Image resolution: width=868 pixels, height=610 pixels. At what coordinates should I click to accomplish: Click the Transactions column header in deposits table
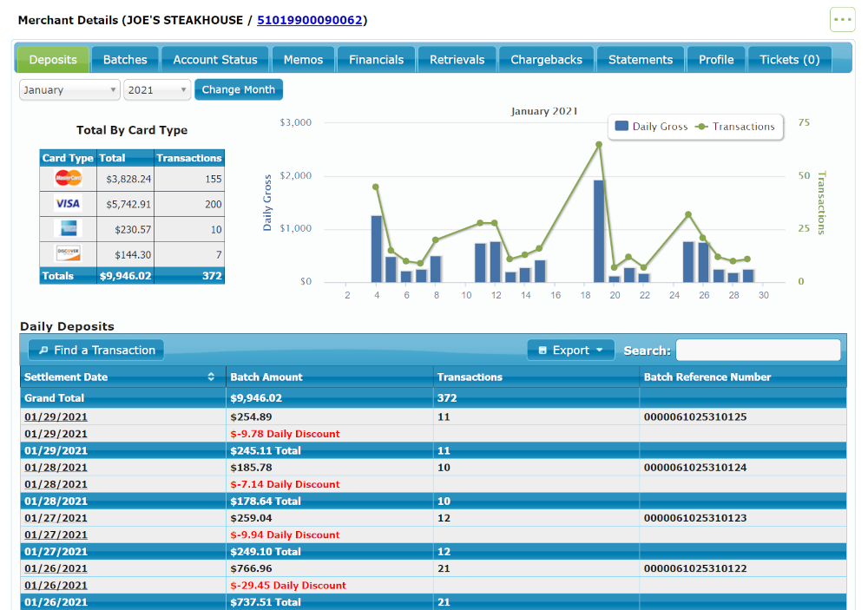[536, 377]
